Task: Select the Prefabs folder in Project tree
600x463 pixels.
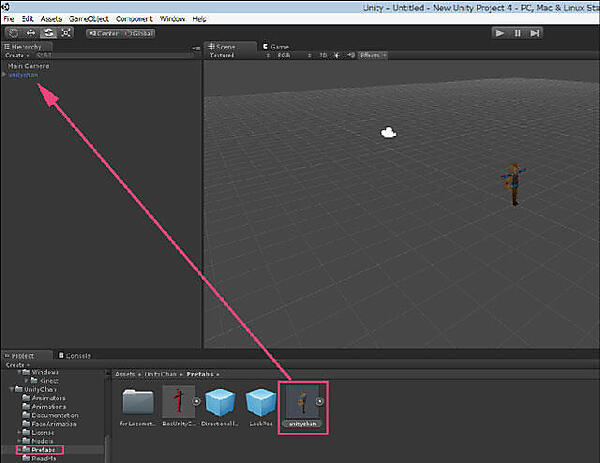Action: [x=44, y=449]
